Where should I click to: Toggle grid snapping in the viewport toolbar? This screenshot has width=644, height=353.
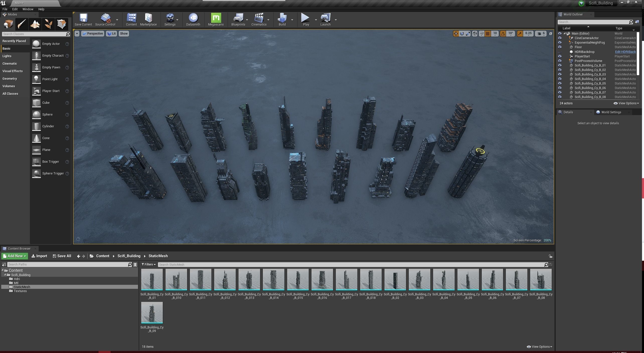[x=488, y=34]
